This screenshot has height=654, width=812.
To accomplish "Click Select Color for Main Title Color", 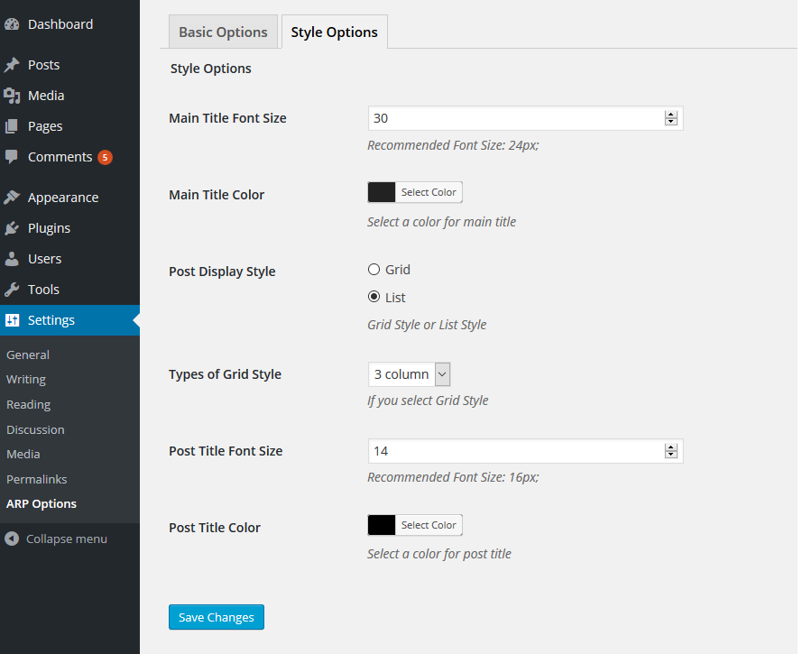I will (x=429, y=192).
